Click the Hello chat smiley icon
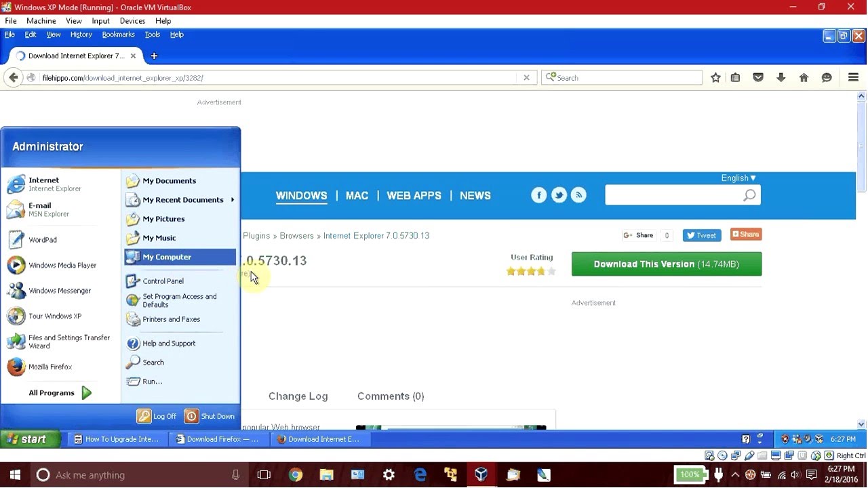Image resolution: width=868 pixels, height=488 pixels. point(827,78)
